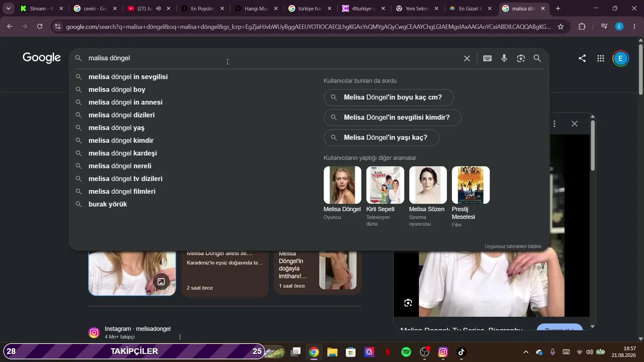This screenshot has width=644, height=362.
Task: Open the tab search dropdown arrow
Action: (x=9, y=9)
